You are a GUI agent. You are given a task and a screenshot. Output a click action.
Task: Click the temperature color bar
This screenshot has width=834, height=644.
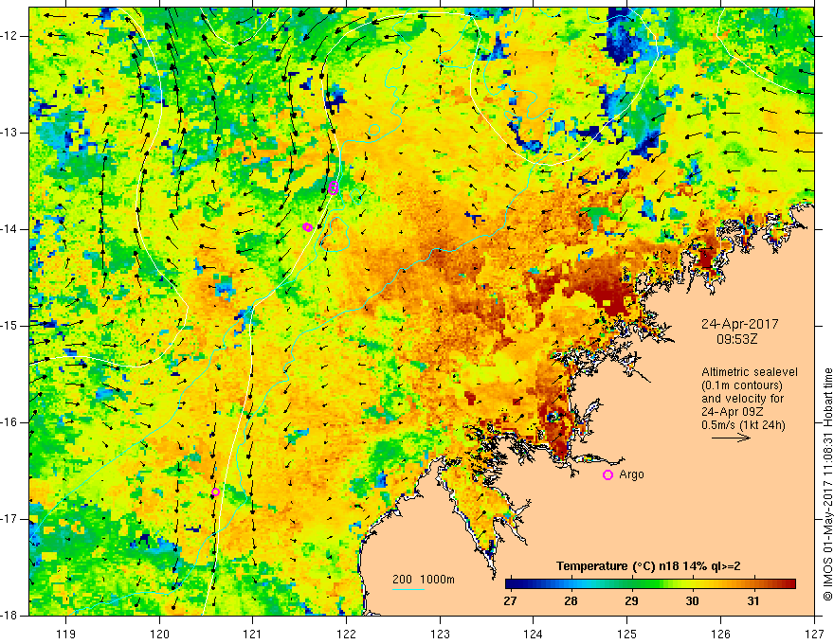650,584
